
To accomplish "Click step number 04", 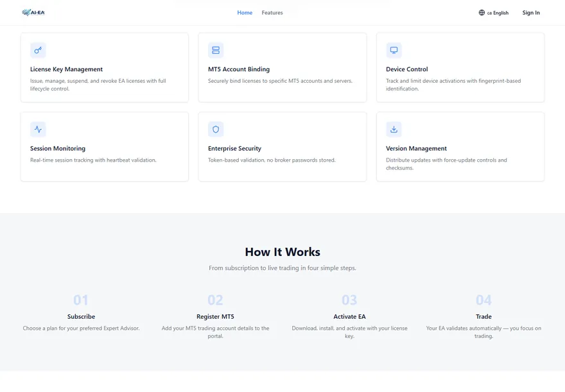I will click(483, 300).
